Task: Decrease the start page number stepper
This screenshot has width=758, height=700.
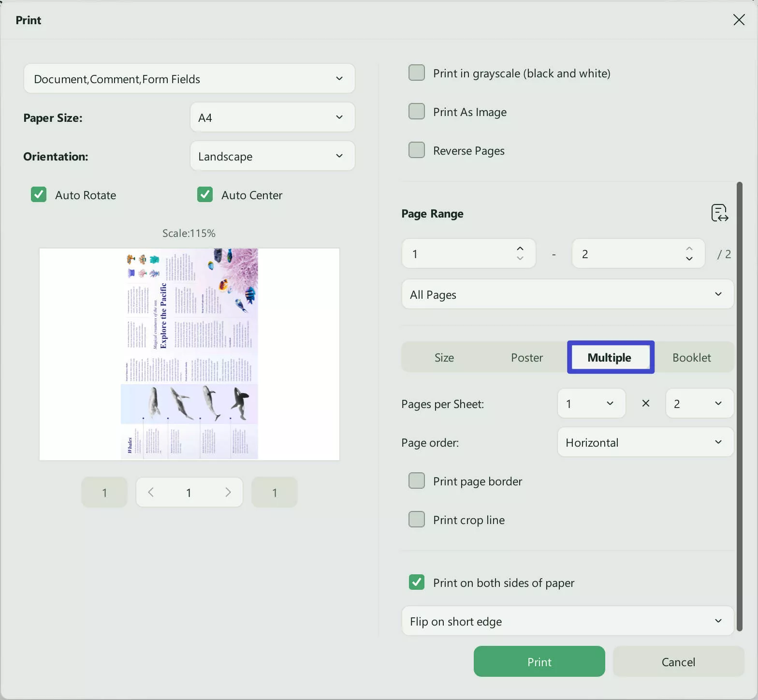Action: coord(520,259)
